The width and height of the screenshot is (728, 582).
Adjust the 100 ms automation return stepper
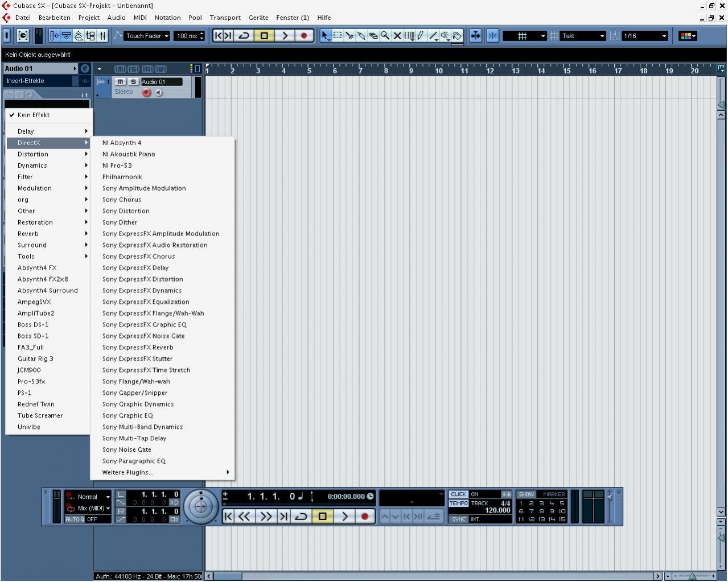click(201, 36)
